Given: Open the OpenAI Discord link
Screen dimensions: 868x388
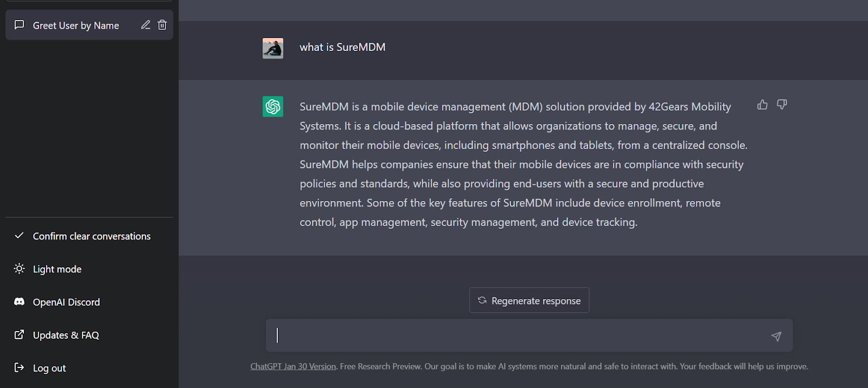Looking at the screenshot, I should [x=89, y=302].
